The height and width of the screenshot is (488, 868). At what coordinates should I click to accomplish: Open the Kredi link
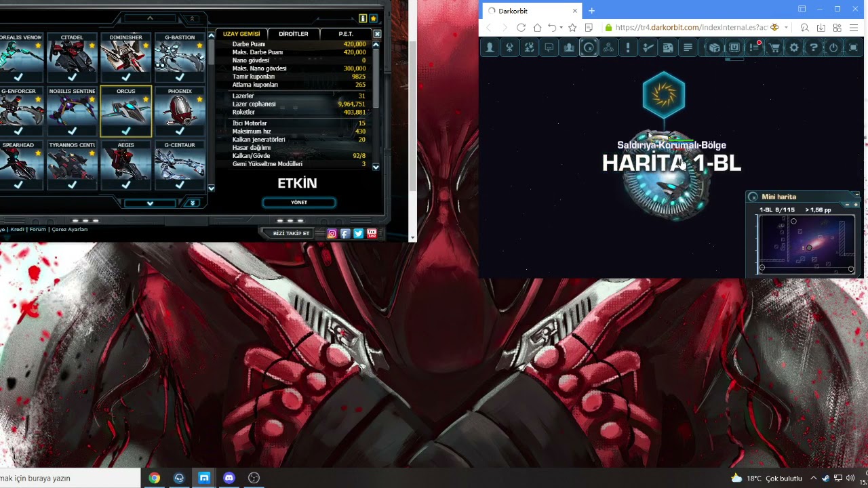pyautogui.click(x=17, y=229)
